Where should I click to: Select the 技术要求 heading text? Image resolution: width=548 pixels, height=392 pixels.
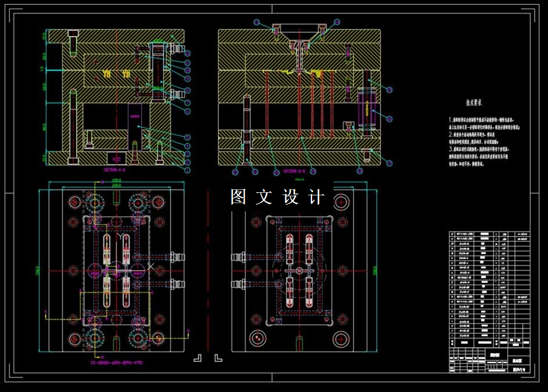(474, 103)
